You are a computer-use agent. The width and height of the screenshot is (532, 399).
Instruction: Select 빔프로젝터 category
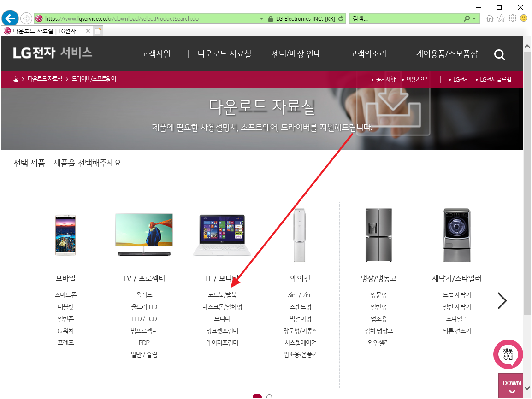click(144, 331)
